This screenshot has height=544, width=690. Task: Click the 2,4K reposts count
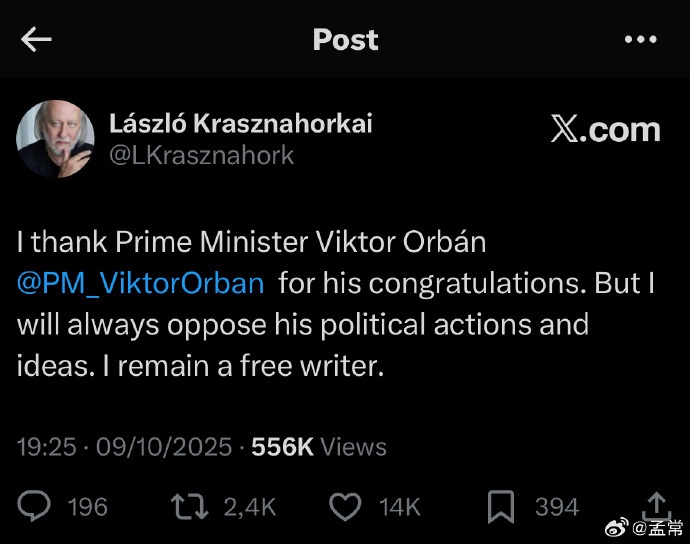(249, 507)
